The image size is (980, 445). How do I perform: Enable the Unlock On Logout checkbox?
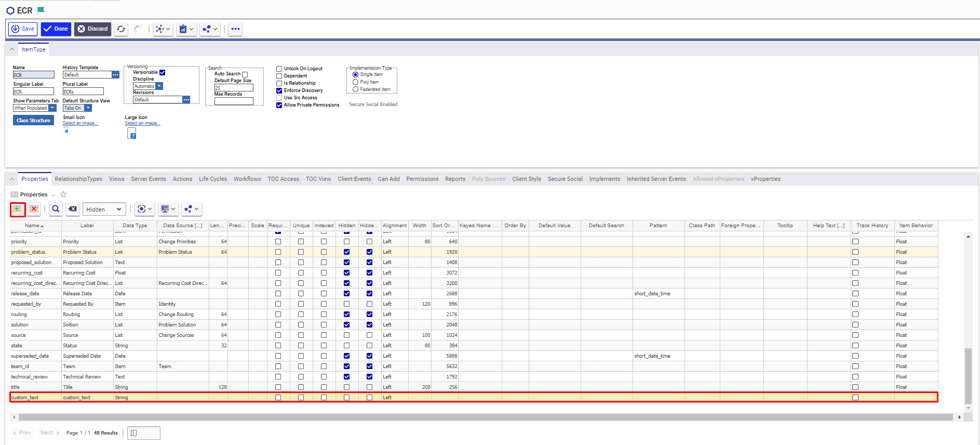pos(279,69)
